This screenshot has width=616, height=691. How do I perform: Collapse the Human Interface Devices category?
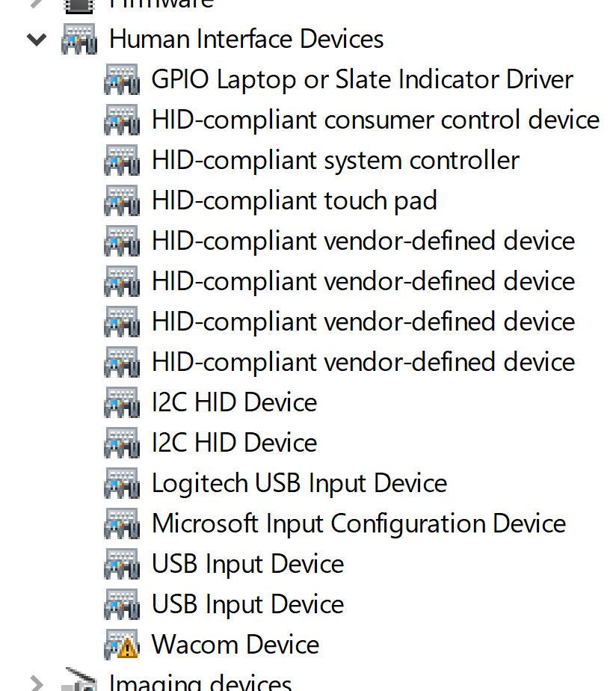pos(36,38)
